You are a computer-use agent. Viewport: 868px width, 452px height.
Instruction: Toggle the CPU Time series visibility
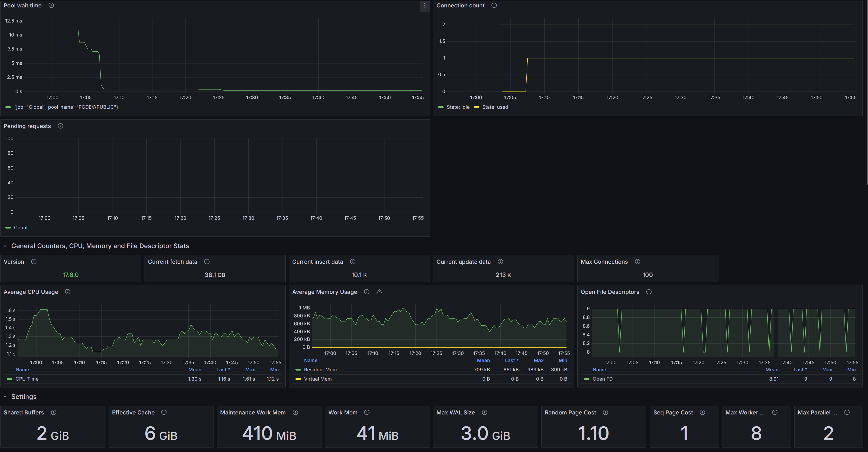pos(27,379)
